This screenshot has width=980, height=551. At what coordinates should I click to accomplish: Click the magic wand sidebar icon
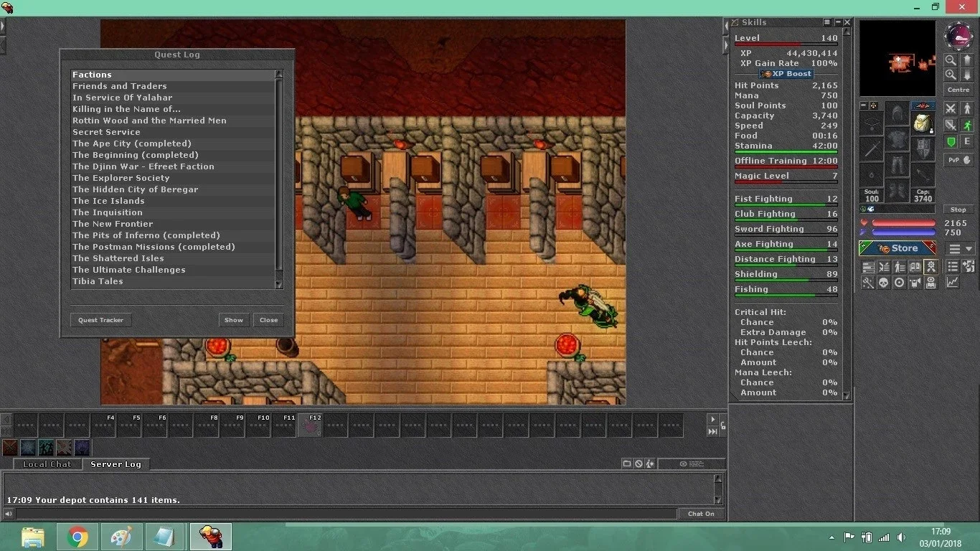point(868,283)
